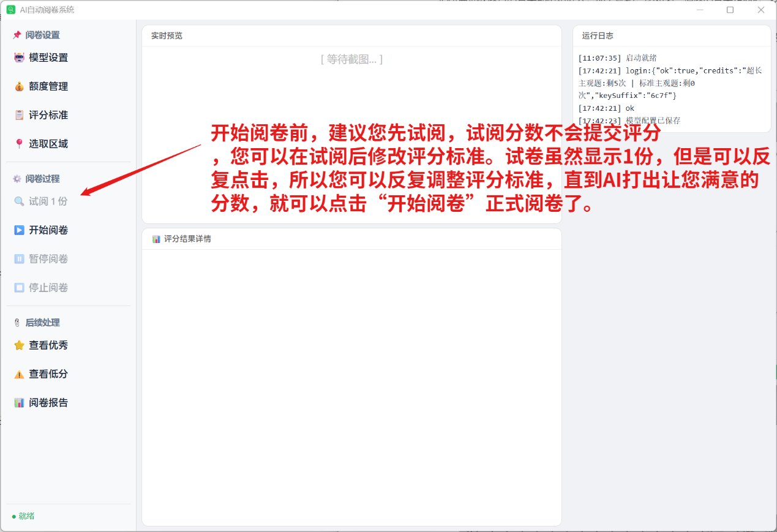Click the star icon beside 查看优秀
This screenshot has height=532, width=777.
pyautogui.click(x=19, y=345)
